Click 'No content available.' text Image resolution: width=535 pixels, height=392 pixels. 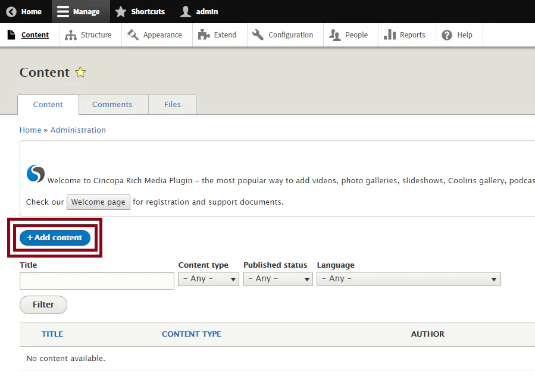click(66, 359)
